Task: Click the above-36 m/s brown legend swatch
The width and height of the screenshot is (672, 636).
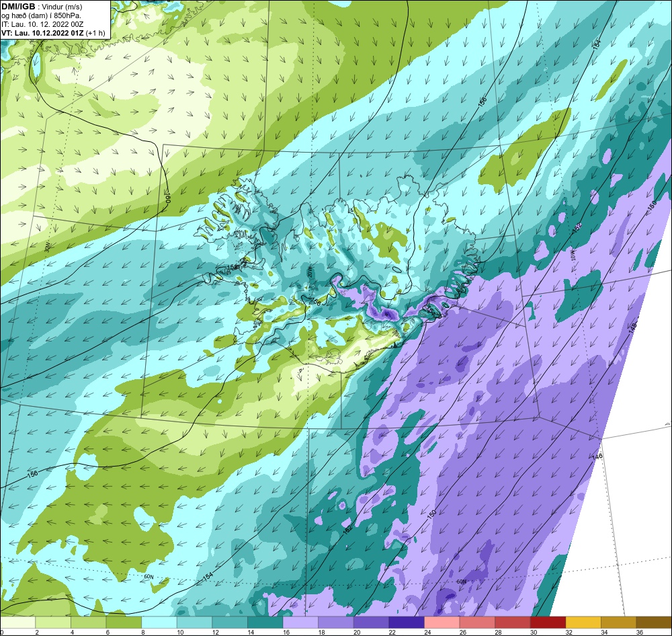Action: 654,622
